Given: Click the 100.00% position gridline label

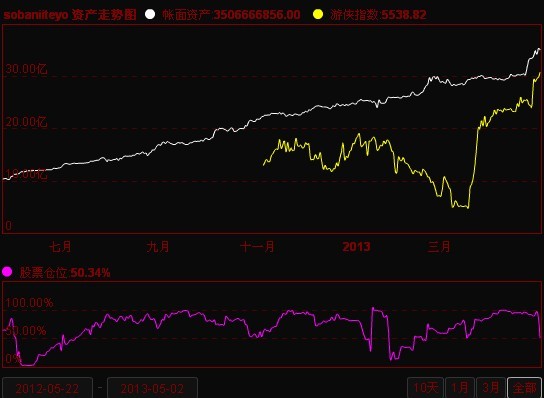Looking at the screenshot, I should (29, 303).
